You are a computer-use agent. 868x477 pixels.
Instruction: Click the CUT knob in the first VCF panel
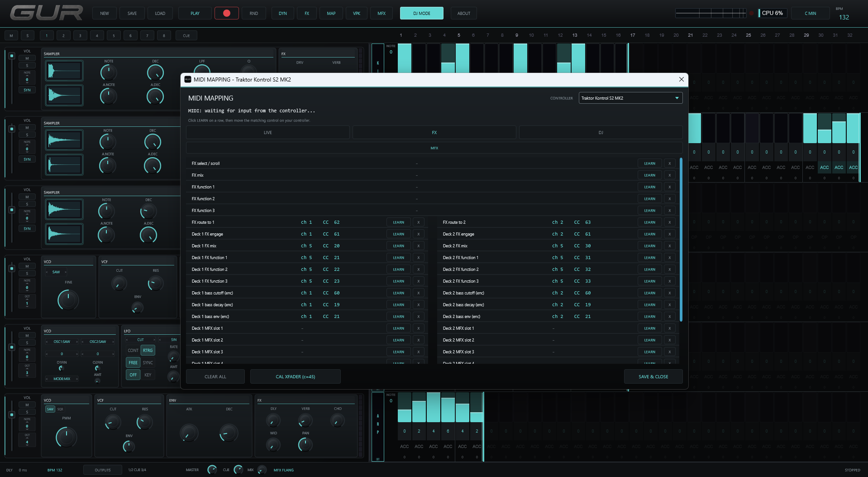pyautogui.click(x=119, y=284)
